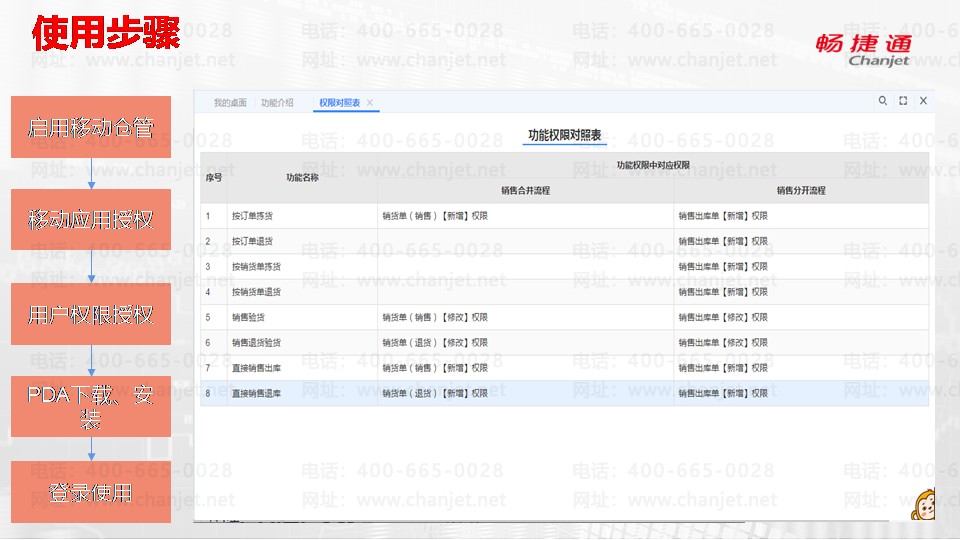The image size is (960, 540).
Task: Click the monkey assistant mascot icon
Action: [923, 504]
